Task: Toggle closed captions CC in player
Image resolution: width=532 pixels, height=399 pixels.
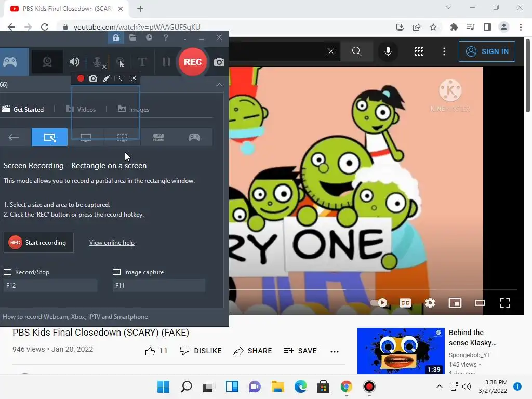Action: tap(405, 303)
